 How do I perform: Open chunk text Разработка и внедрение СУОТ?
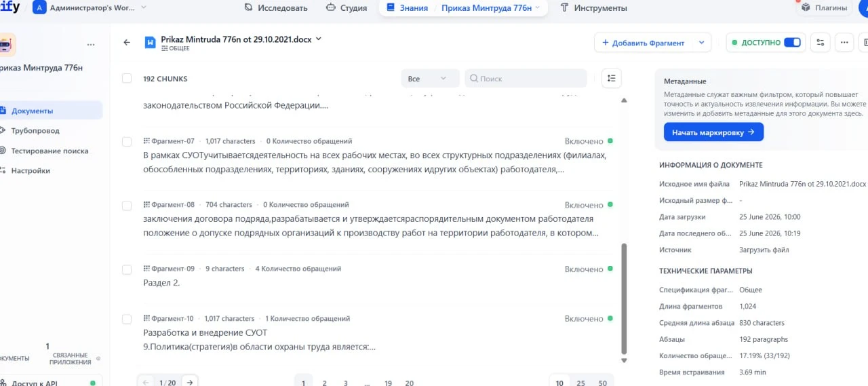point(205,332)
